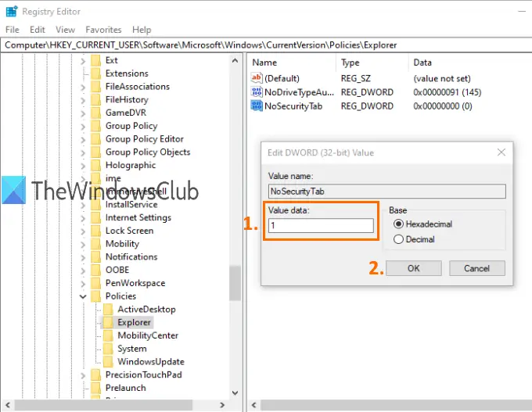Click the Value data input field

point(321,225)
